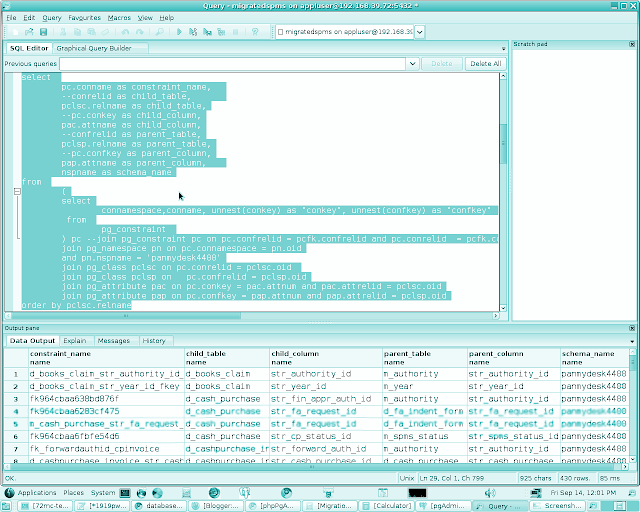
Task: Click the Paste icon in the toolbar
Action: (x=91, y=32)
